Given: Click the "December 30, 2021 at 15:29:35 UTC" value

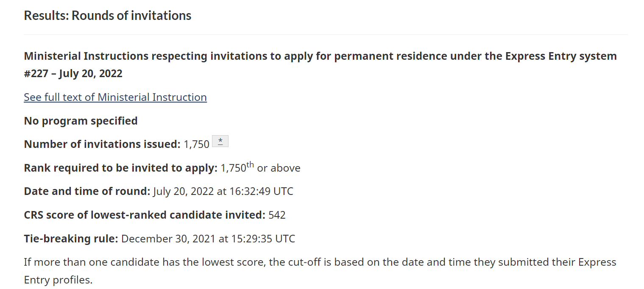Looking at the screenshot, I should pyautogui.click(x=208, y=239).
